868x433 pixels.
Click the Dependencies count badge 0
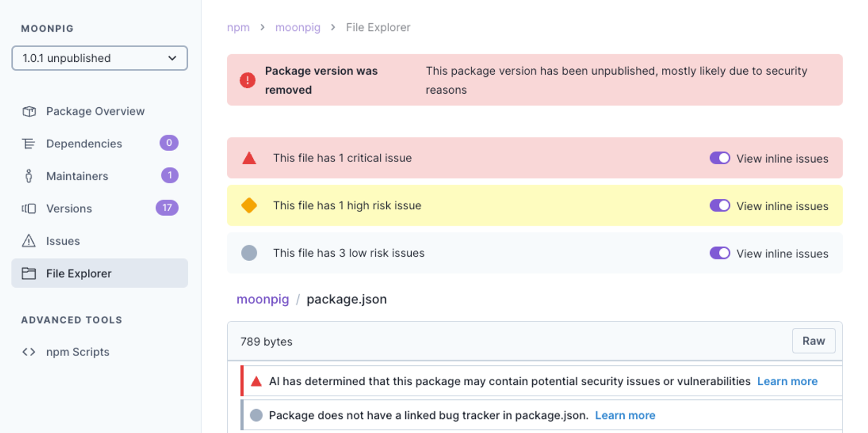[x=169, y=143]
